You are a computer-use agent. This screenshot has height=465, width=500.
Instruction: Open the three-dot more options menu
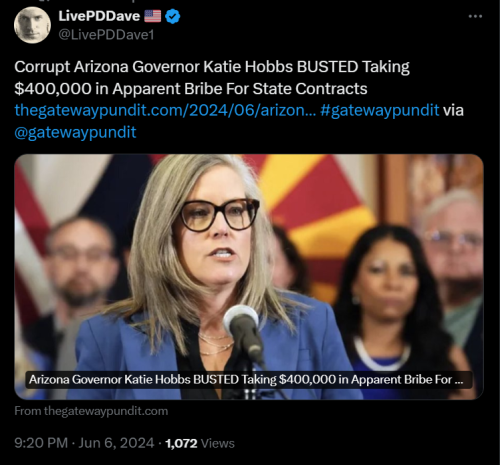tap(475, 16)
